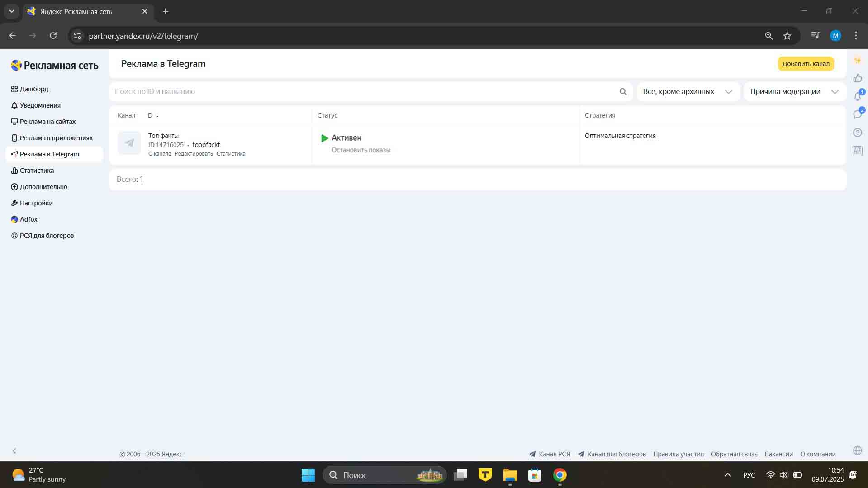Click the toopfackt channel handle
868x488 pixels.
tap(206, 145)
